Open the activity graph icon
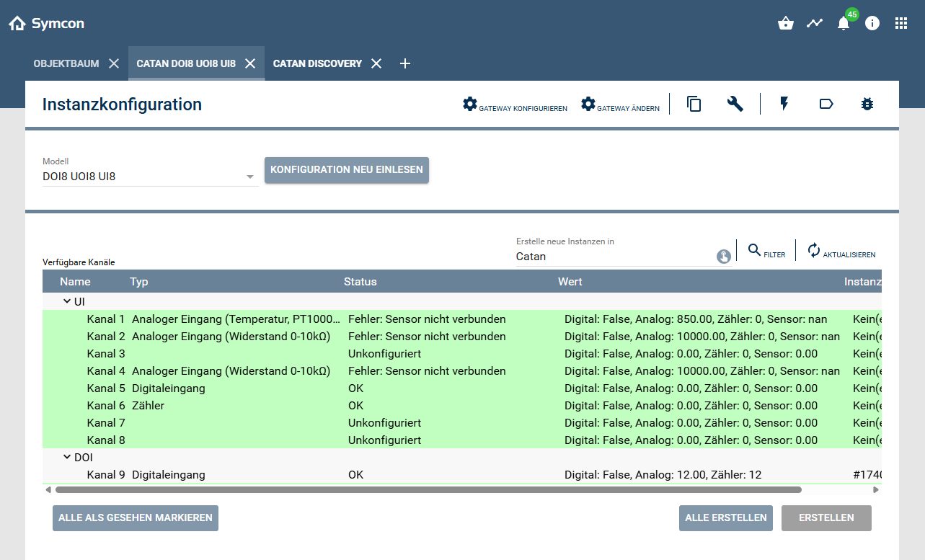This screenshot has width=925, height=560. click(x=815, y=23)
